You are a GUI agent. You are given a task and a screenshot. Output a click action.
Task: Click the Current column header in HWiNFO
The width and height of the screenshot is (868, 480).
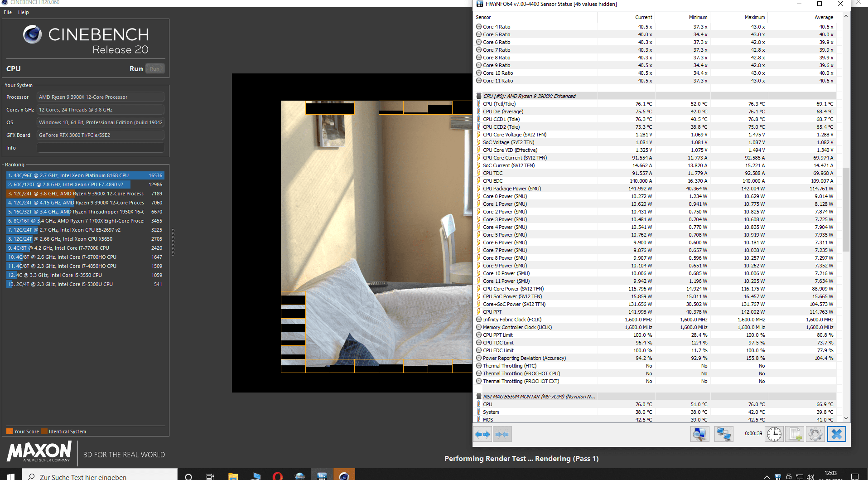(626, 17)
